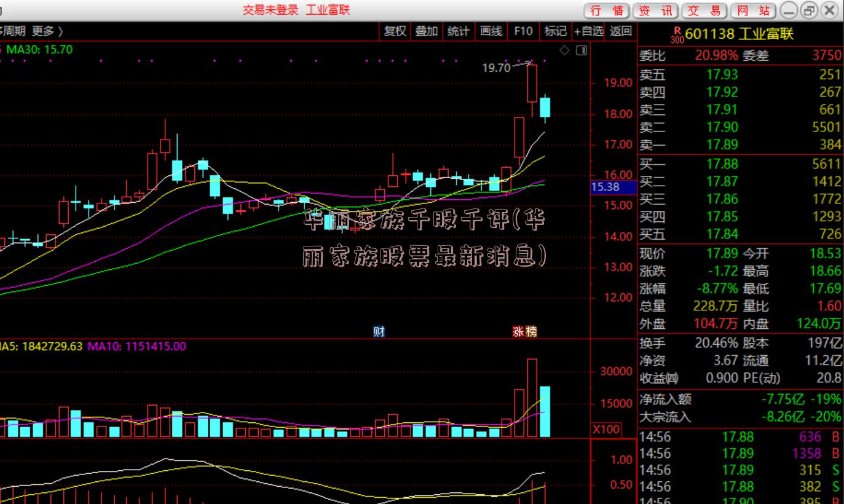Select the 卖一 17.89 order row

tap(740, 145)
